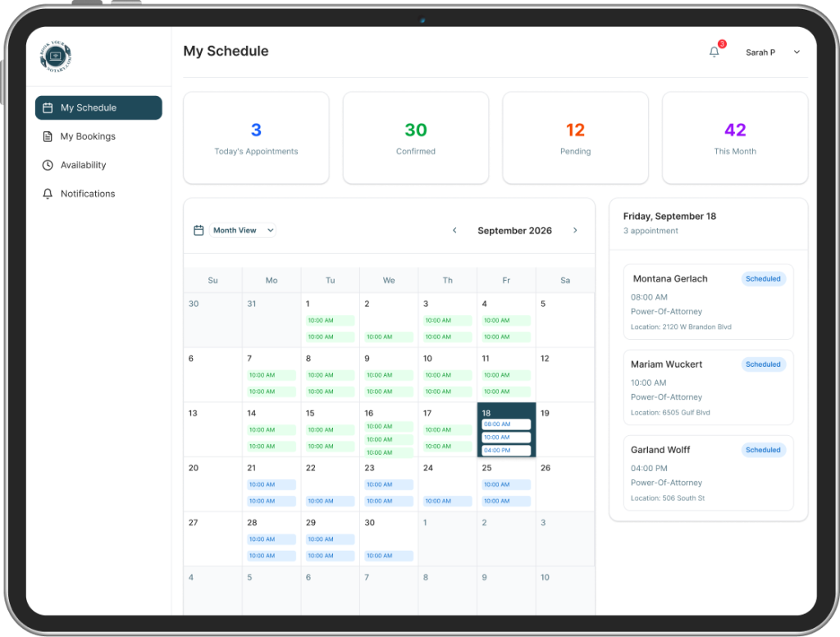The height and width of the screenshot is (637, 840).
Task: Click Scheduled badge for Montana Gerlach
Action: click(x=763, y=279)
